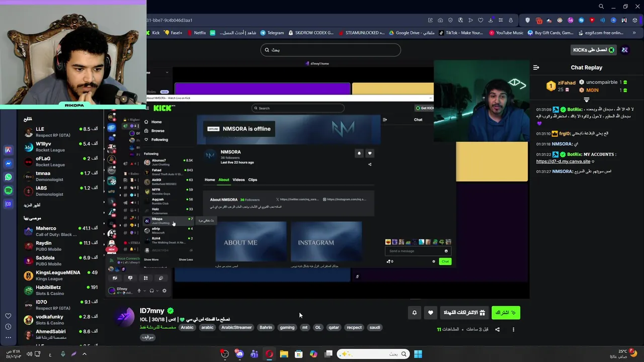Share the ID7mny stream
The width and height of the screenshot is (644, 362).
[x=497, y=329]
